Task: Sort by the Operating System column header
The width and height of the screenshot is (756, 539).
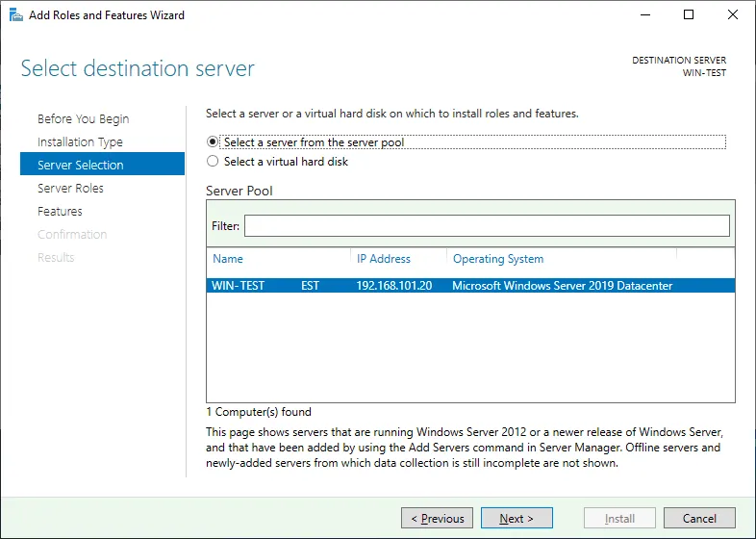Action: 498,259
